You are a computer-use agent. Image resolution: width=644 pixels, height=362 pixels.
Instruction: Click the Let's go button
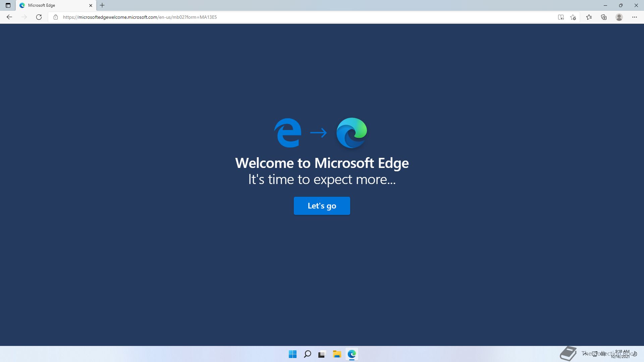point(322,206)
